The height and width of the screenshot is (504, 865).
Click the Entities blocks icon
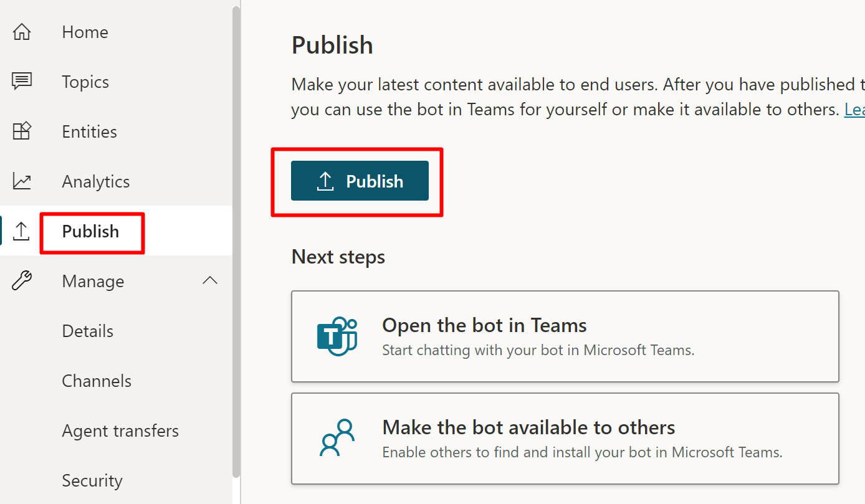22,131
